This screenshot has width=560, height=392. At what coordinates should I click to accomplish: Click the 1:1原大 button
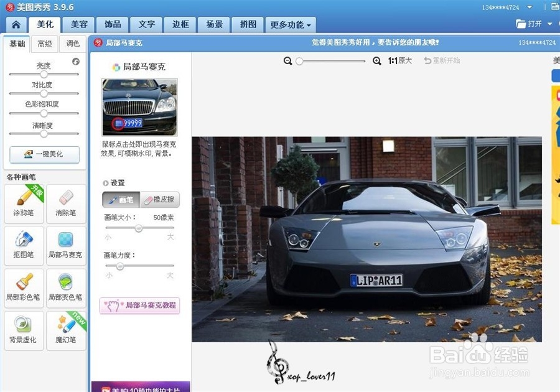[x=399, y=61]
